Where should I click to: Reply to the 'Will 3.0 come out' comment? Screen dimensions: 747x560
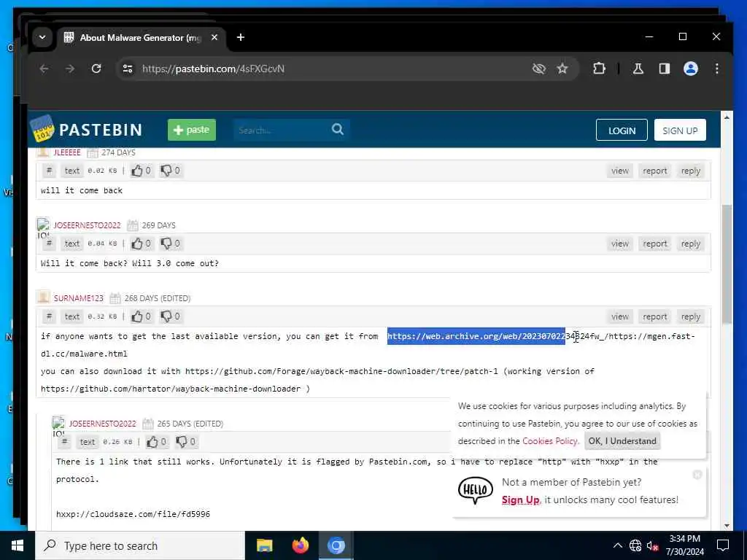(x=690, y=244)
